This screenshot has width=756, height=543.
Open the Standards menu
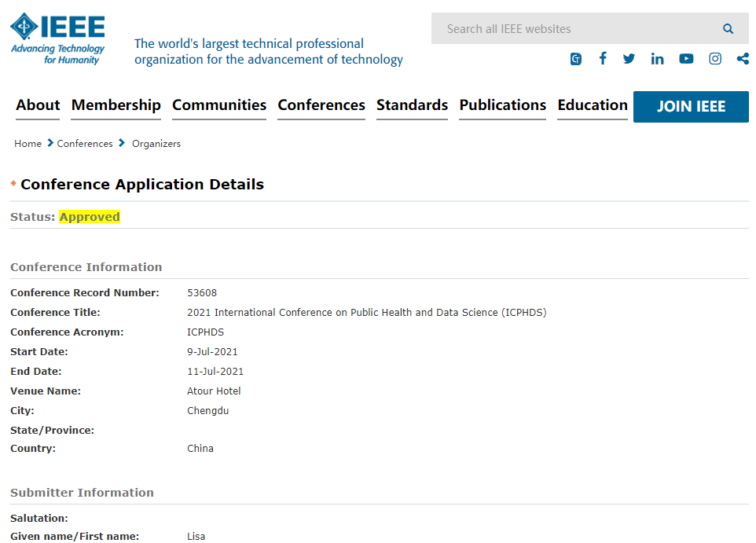point(412,105)
